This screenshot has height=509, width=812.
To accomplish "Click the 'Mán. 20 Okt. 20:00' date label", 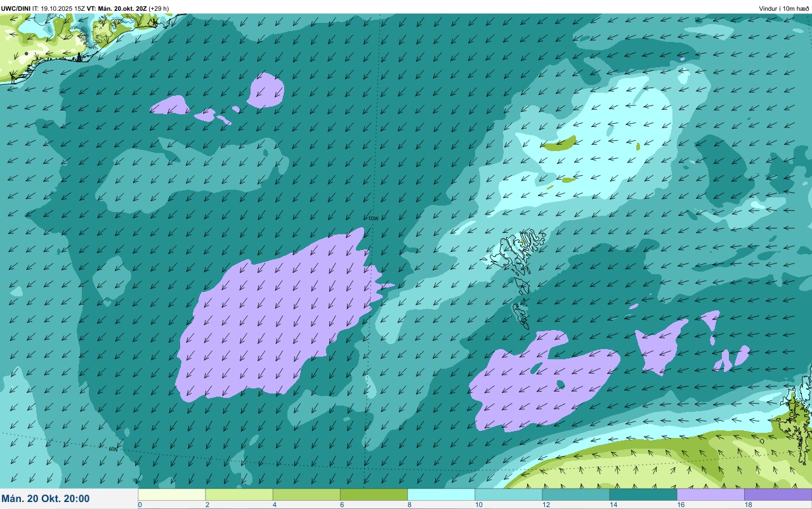I will pos(46,499).
